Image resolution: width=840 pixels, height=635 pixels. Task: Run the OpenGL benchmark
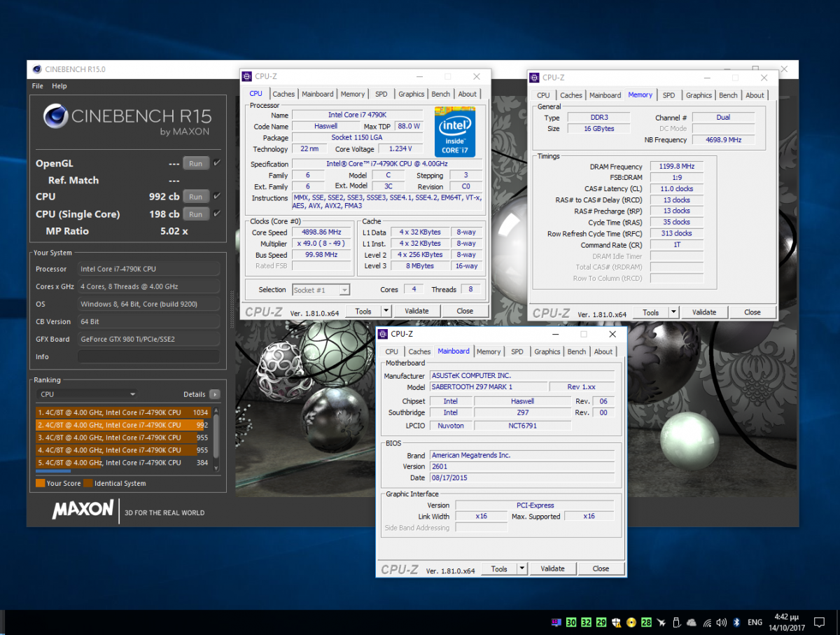196,163
